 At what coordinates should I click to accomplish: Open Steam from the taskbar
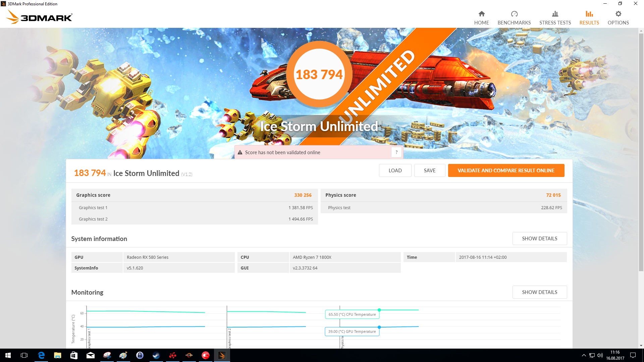(x=156, y=355)
